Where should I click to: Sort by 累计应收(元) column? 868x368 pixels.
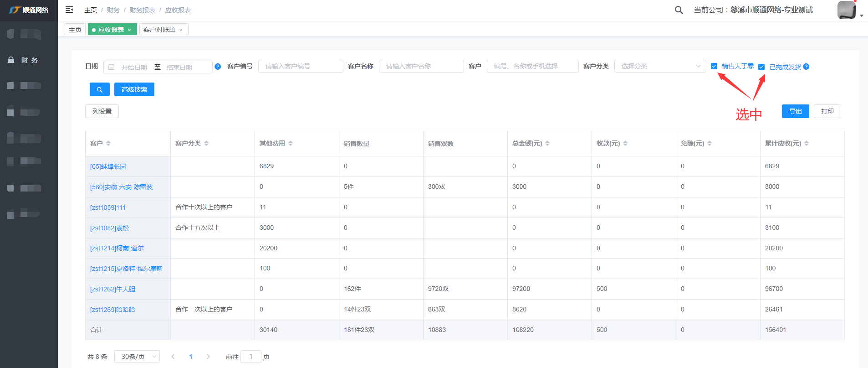click(807, 143)
